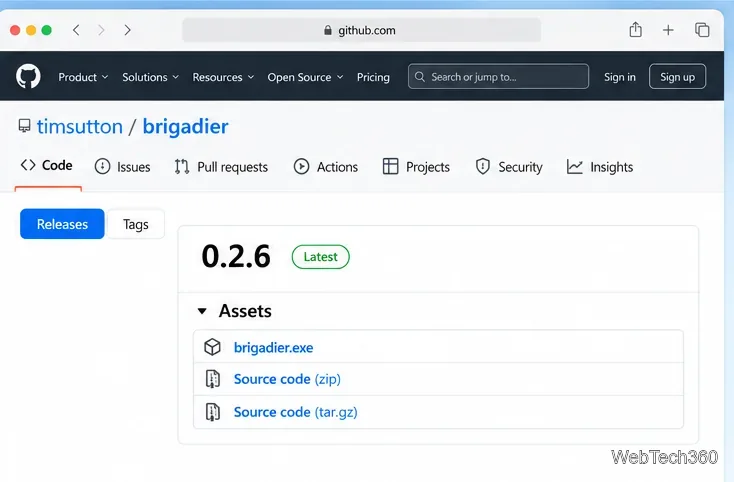Expand the Product menu
Viewport: 734px width, 482px height.
(x=83, y=77)
